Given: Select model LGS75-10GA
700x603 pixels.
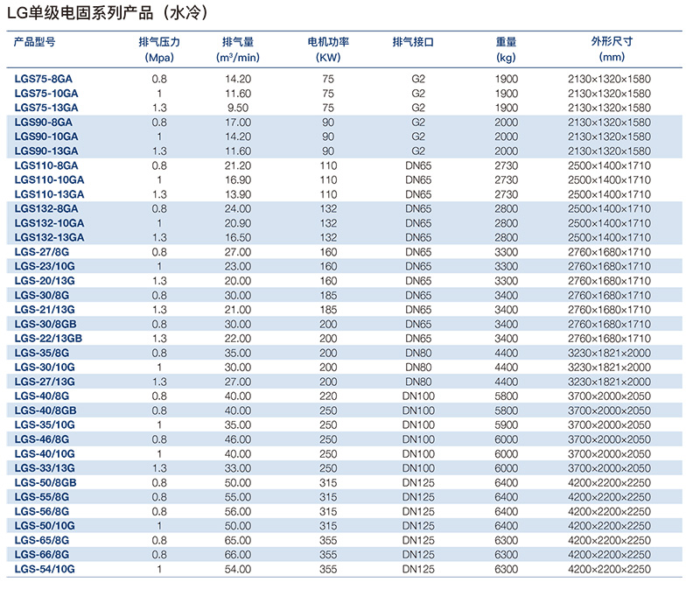Looking at the screenshot, I should 46,94.
